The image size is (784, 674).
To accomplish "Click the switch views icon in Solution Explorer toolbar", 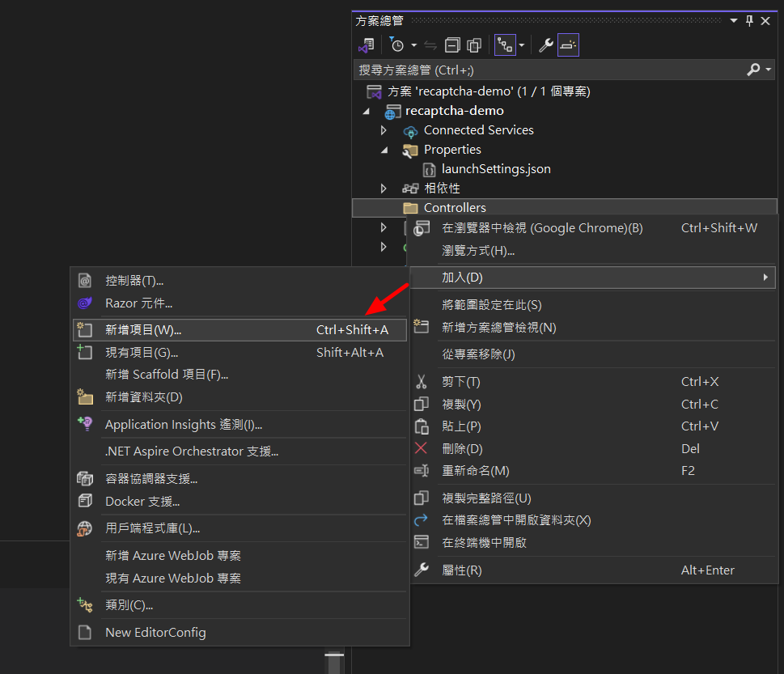I will pyautogui.click(x=367, y=45).
